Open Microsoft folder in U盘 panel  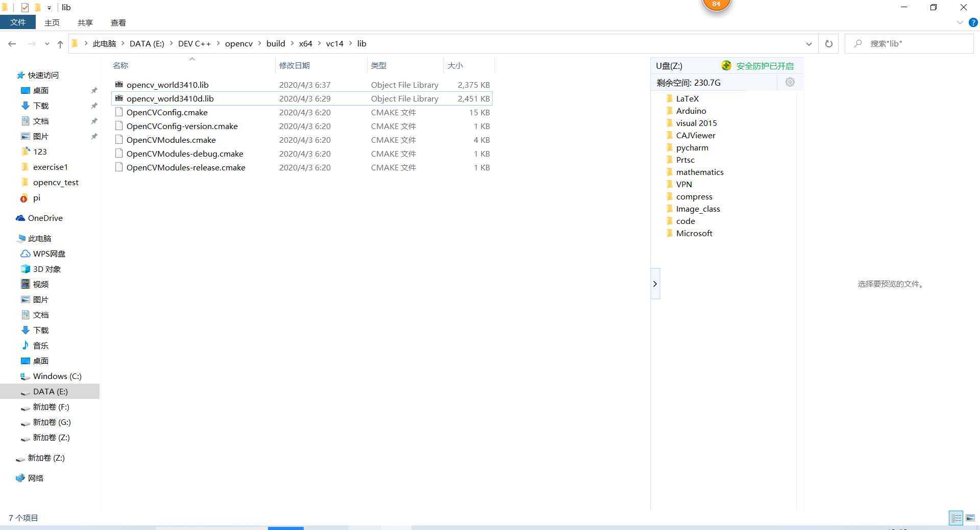coord(694,233)
